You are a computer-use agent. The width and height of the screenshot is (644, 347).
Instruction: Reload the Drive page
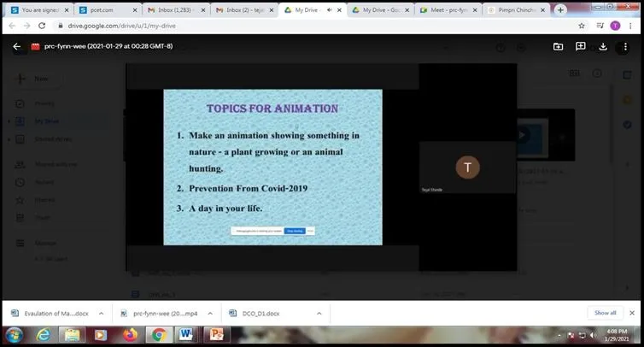pyautogui.click(x=42, y=26)
